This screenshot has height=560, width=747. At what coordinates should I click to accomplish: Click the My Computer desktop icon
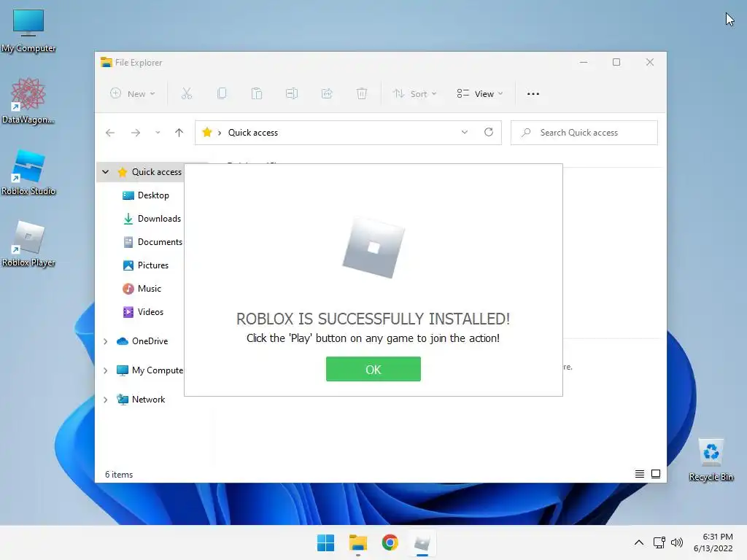[28, 31]
